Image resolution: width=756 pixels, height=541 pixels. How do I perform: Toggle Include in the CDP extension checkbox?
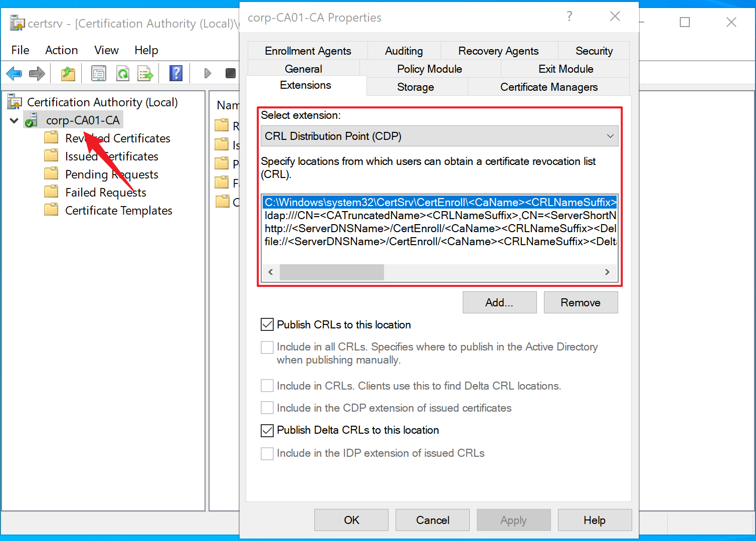coord(267,408)
